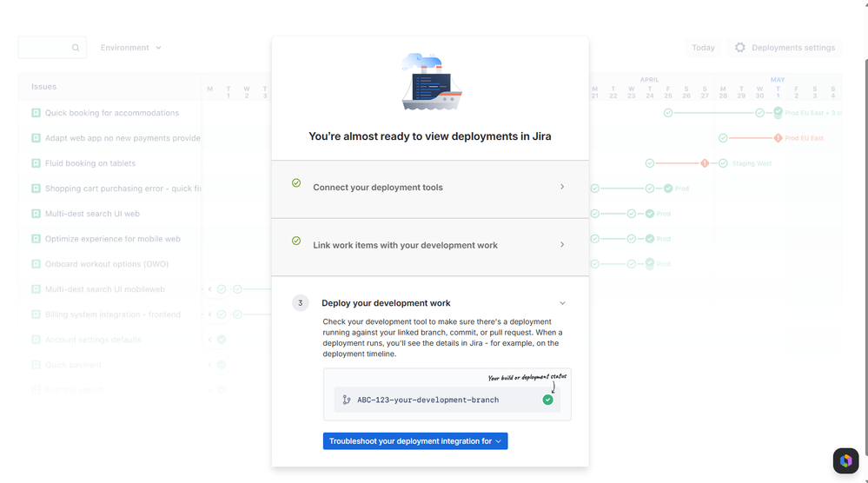Click story icon beside Onboard workout options

click(x=36, y=264)
